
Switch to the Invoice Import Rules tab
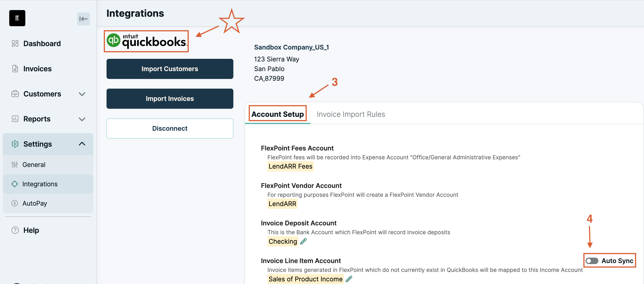[x=351, y=114]
